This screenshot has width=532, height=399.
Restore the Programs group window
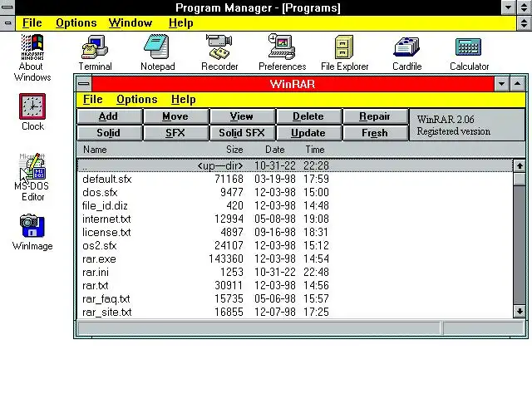(x=525, y=23)
